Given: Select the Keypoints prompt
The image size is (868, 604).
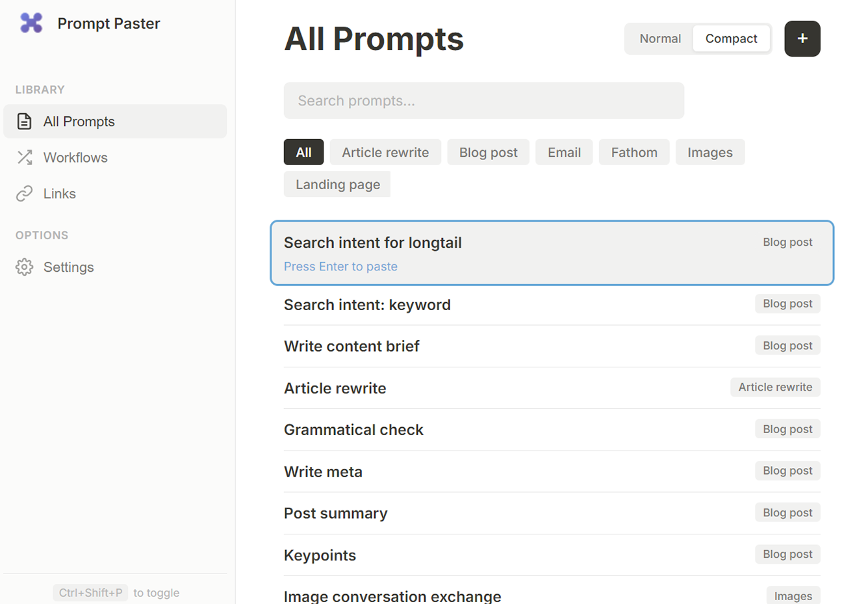Looking at the screenshot, I should [320, 555].
